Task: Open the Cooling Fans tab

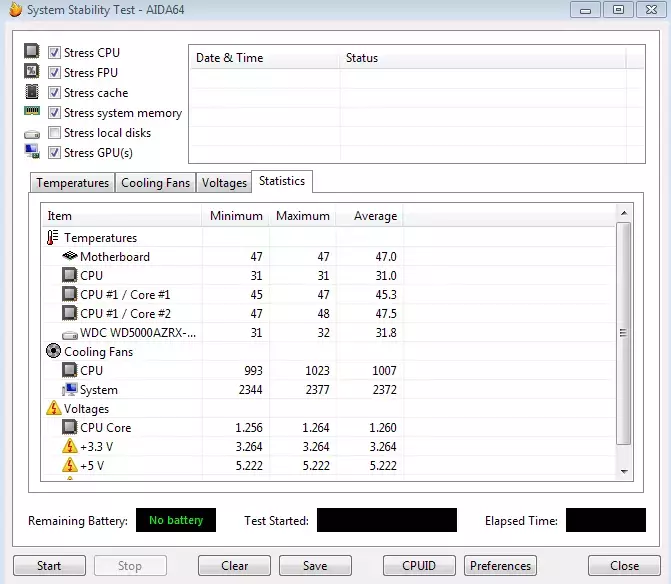Action: point(155,183)
